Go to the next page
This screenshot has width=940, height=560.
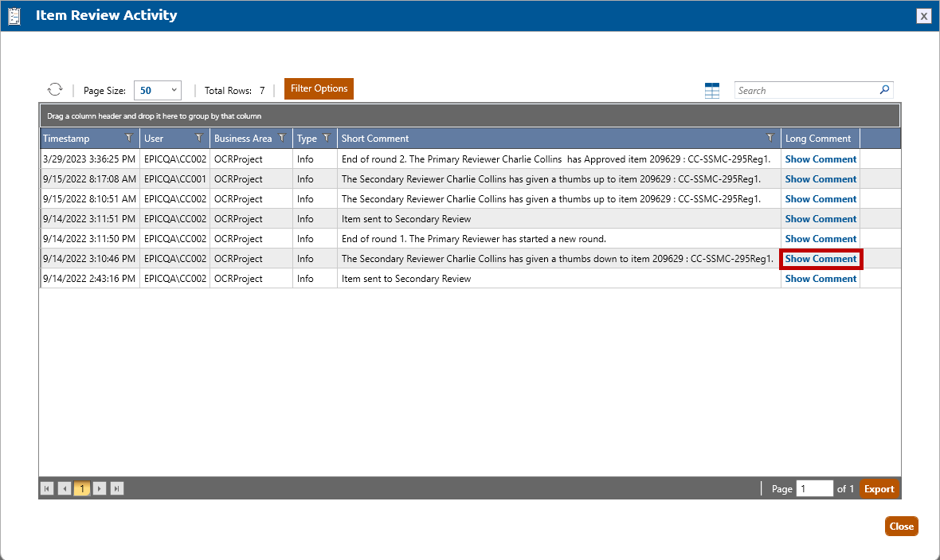tap(100, 488)
